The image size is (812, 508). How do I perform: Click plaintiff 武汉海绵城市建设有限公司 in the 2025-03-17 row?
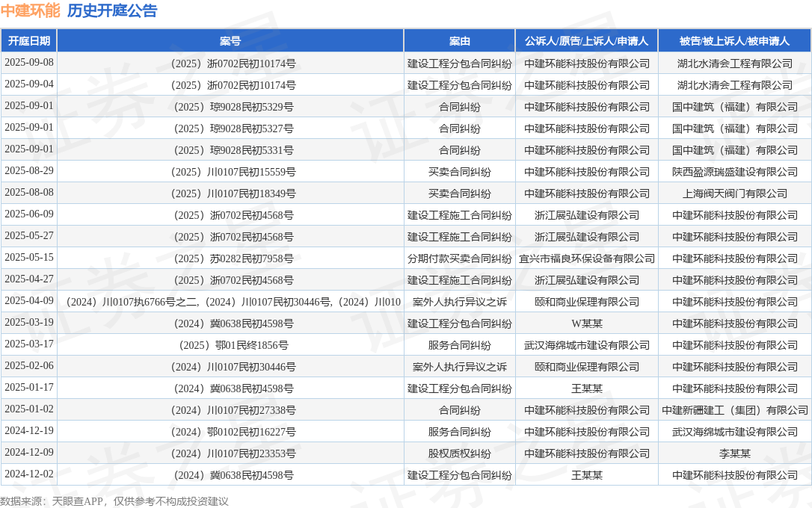pos(587,346)
